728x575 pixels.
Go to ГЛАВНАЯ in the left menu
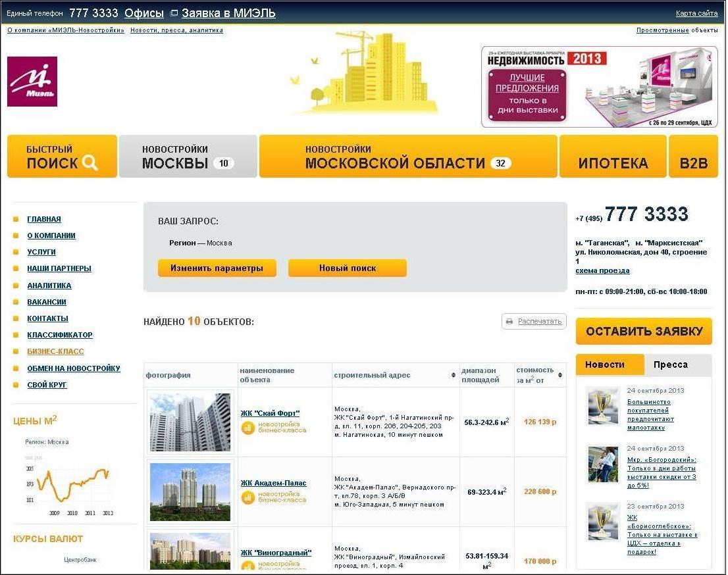click(x=44, y=219)
